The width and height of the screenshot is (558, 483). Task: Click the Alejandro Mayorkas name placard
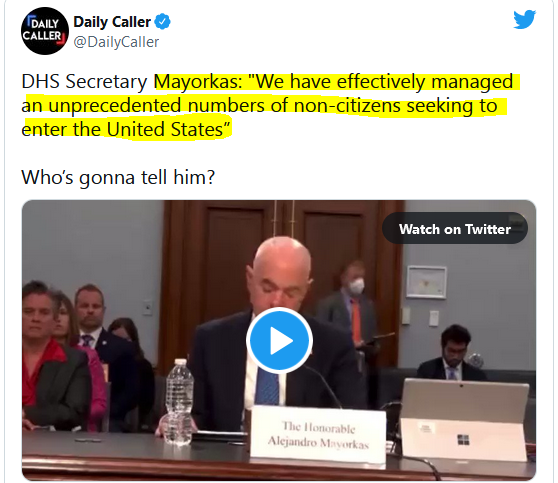[318, 435]
